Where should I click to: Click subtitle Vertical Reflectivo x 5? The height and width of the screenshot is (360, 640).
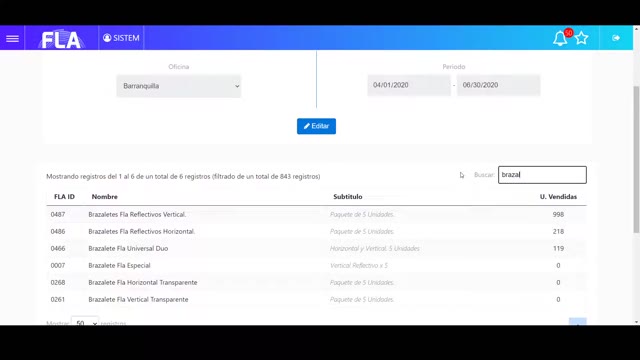[359, 266]
